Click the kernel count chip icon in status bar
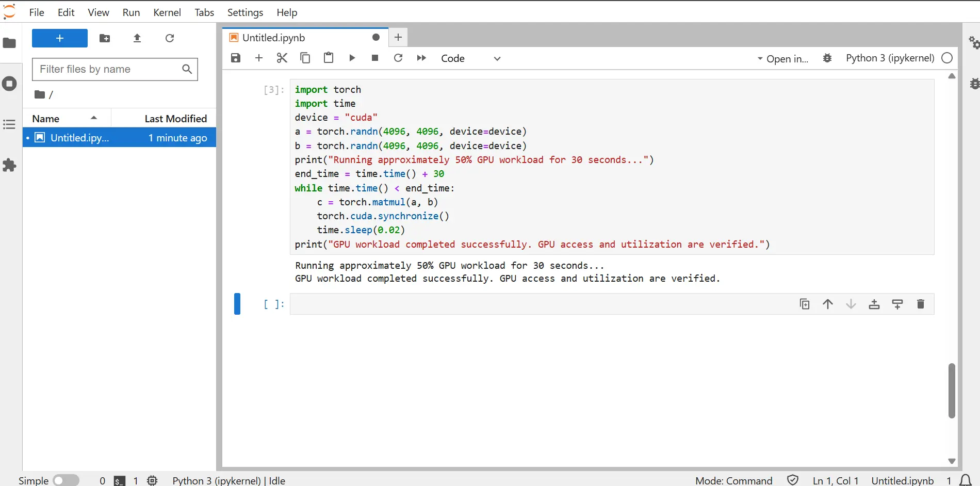 point(152,480)
